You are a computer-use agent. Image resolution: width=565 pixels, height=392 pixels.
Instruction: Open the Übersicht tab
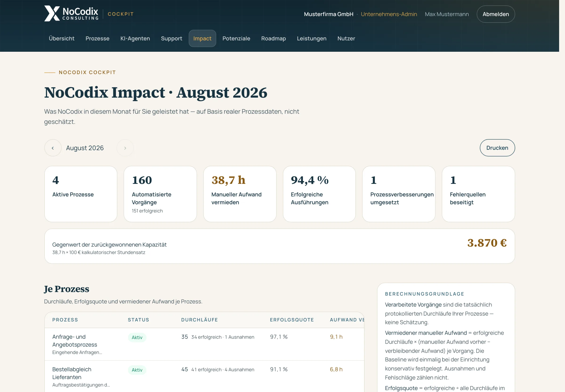coord(61,39)
